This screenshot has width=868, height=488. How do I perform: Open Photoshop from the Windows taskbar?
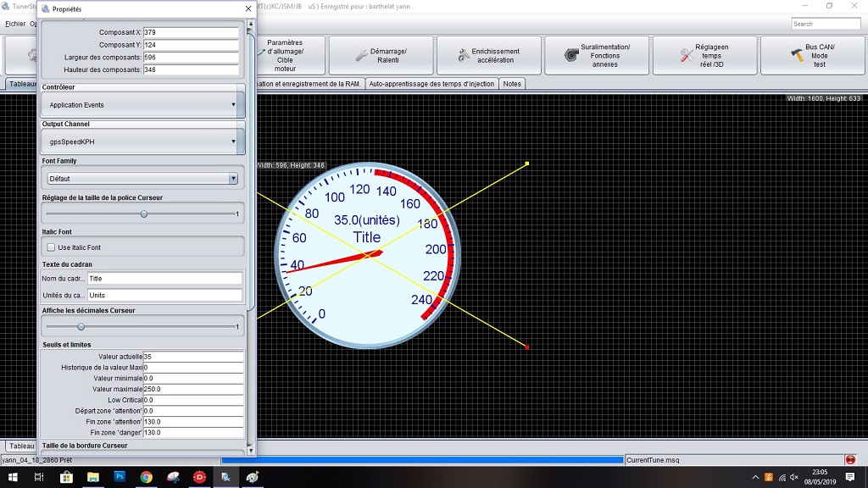[120, 478]
